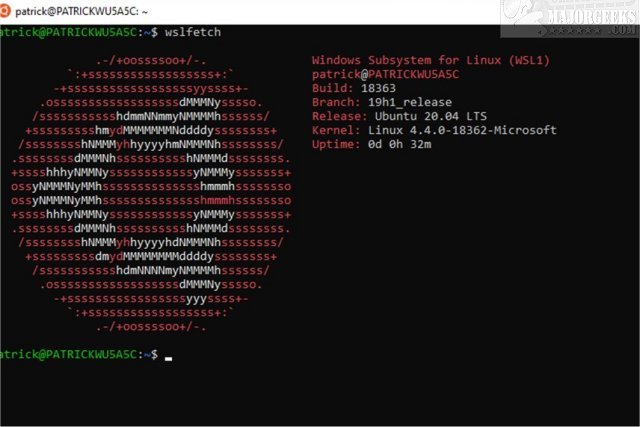Click the Ubuntu icon in the title bar
Viewport: 640px width, 427px height.
(4, 11)
